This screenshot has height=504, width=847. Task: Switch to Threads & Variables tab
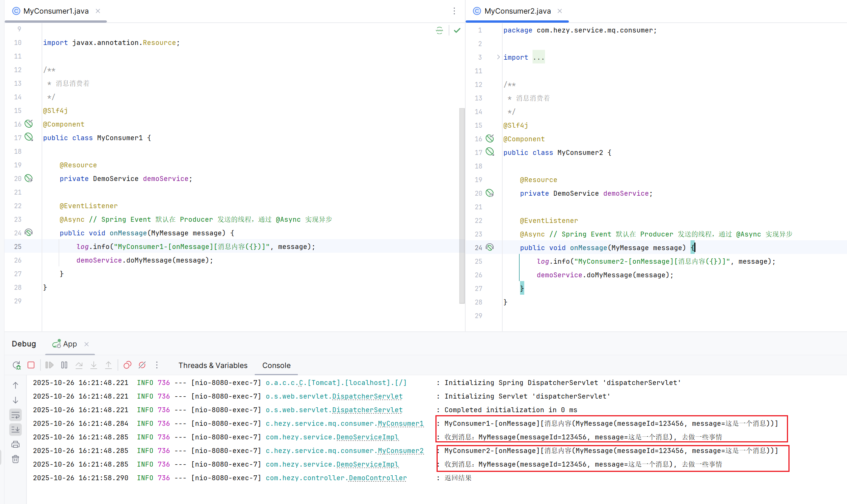pos(213,365)
